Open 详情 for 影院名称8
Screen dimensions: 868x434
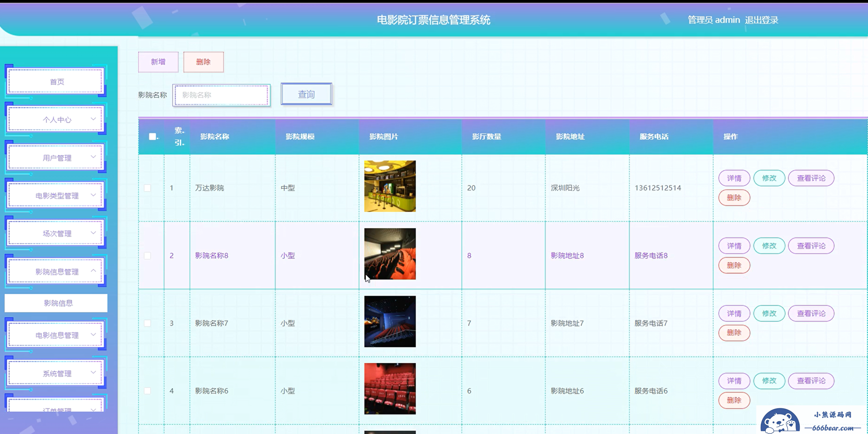[x=734, y=246]
